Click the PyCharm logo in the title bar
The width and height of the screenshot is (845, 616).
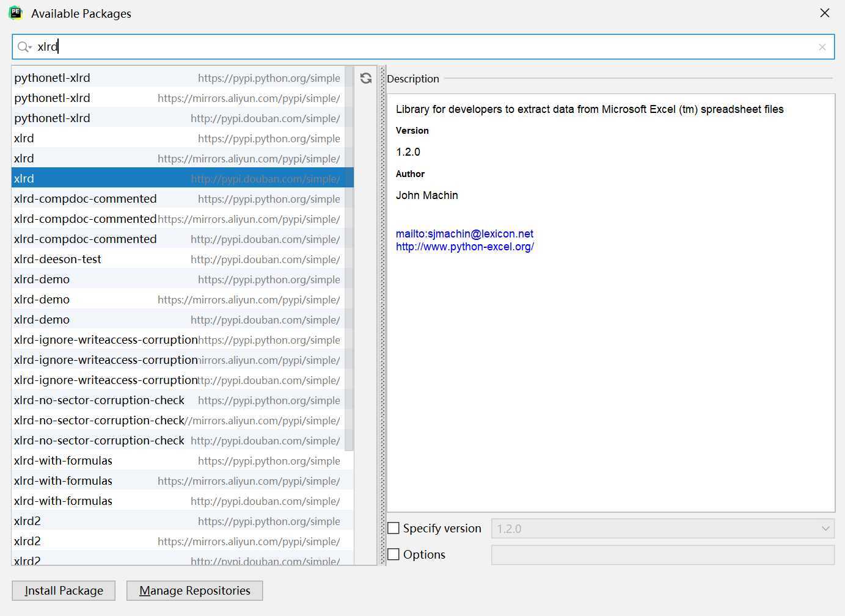coord(15,13)
